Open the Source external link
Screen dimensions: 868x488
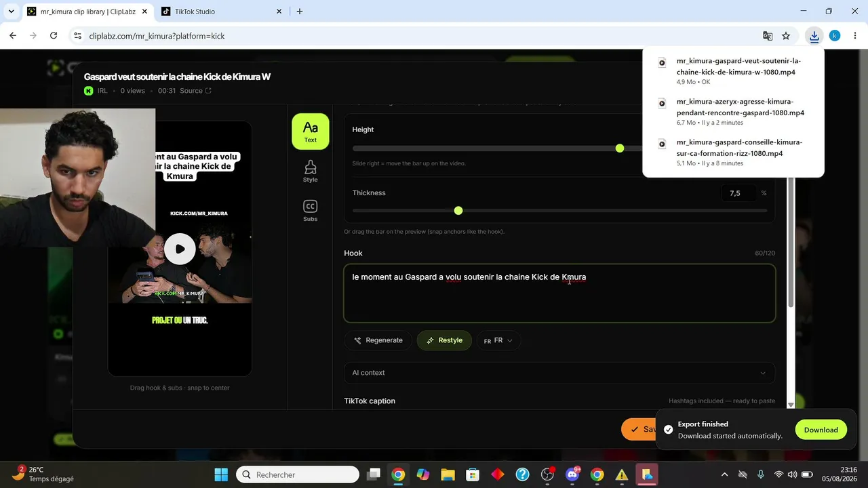tap(195, 91)
